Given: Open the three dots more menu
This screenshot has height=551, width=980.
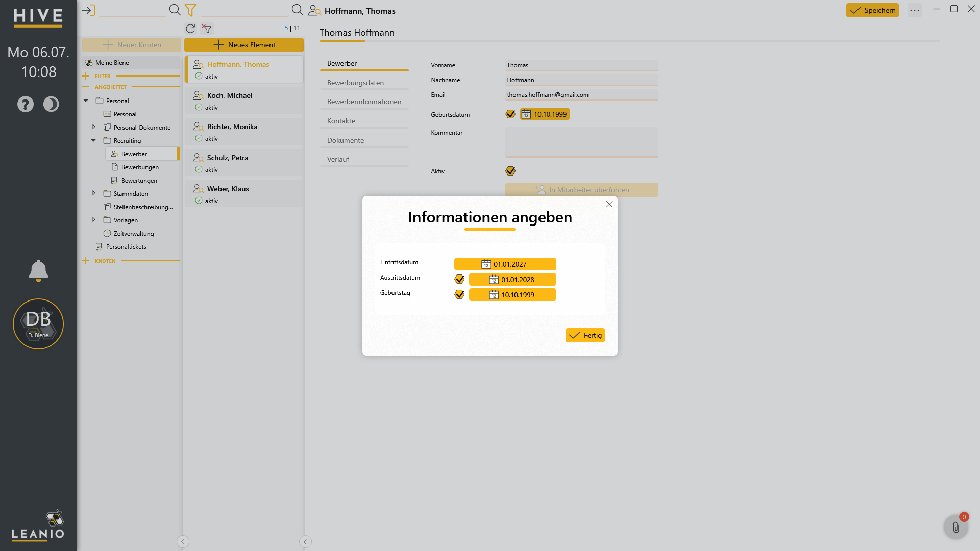Looking at the screenshot, I should [915, 10].
